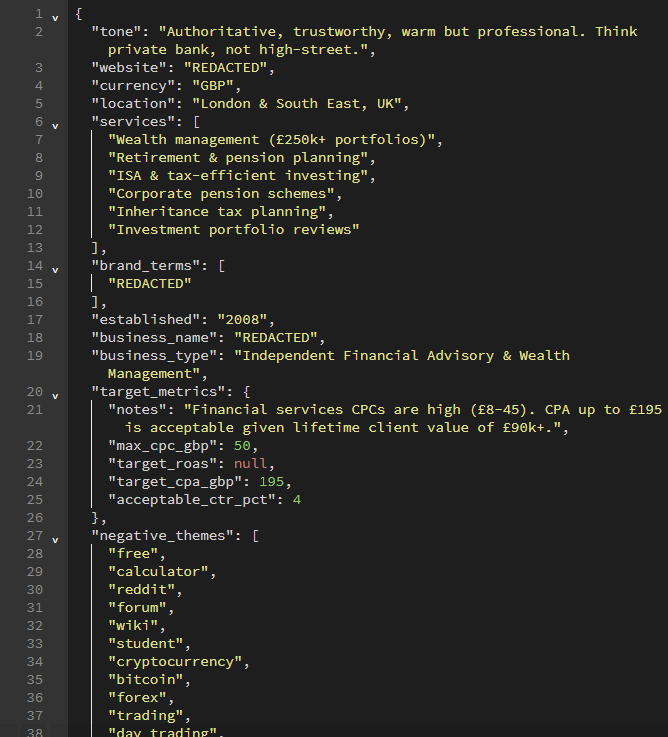Fold the "negative_themes" array
The height and width of the screenshot is (737, 668).
(55, 536)
